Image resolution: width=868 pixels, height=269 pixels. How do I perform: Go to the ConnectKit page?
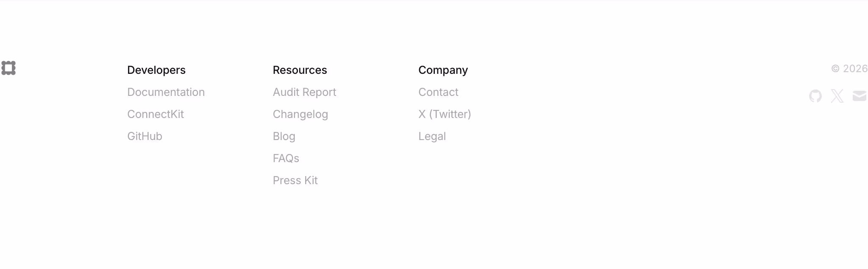click(156, 114)
